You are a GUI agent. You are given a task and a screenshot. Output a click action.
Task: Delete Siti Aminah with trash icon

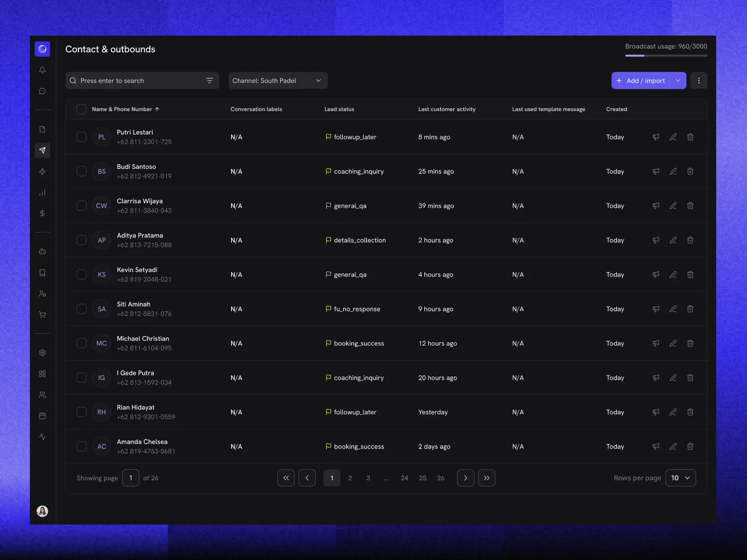point(691,309)
